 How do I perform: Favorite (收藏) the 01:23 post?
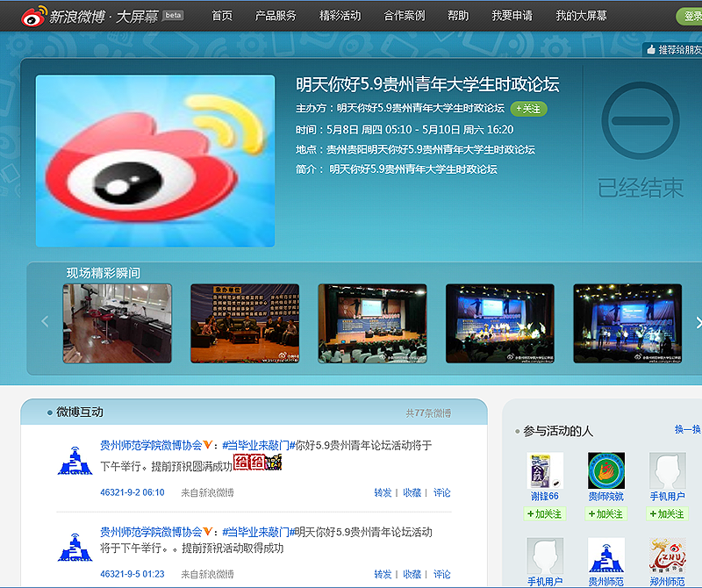click(412, 574)
